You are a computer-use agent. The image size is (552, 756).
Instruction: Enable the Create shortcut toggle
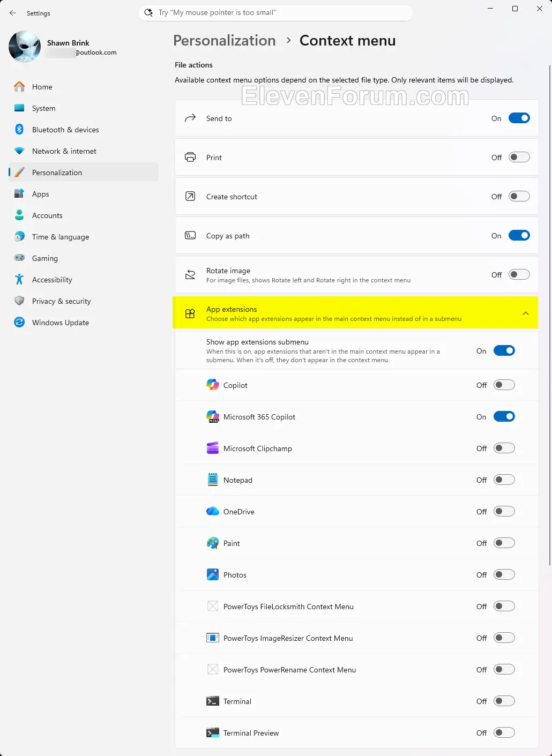pos(519,196)
